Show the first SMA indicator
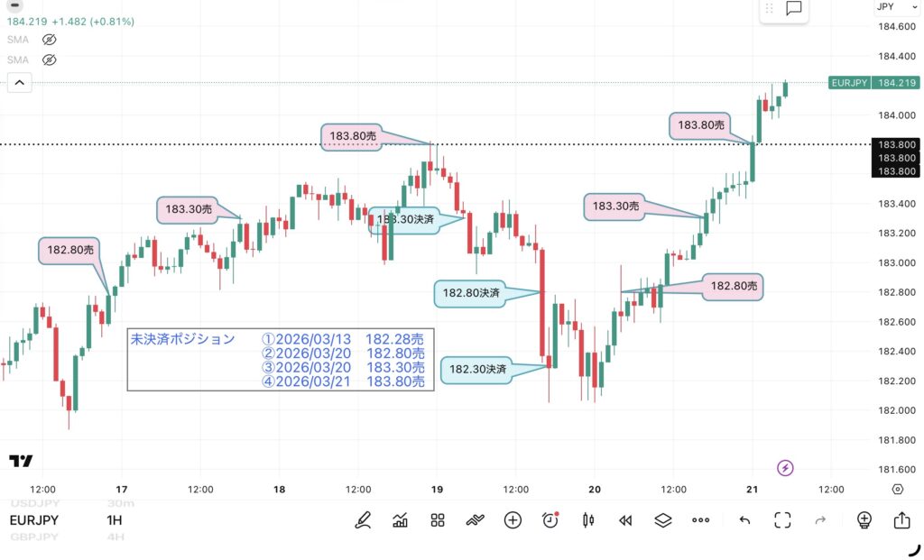 click(x=50, y=40)
